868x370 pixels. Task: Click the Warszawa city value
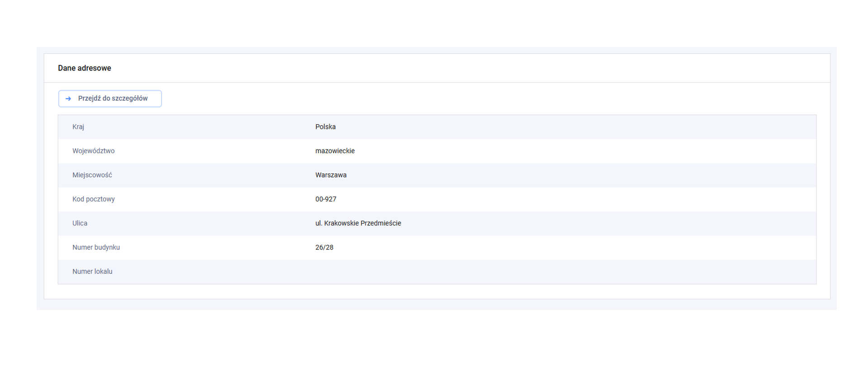click(x=331, y=175)
